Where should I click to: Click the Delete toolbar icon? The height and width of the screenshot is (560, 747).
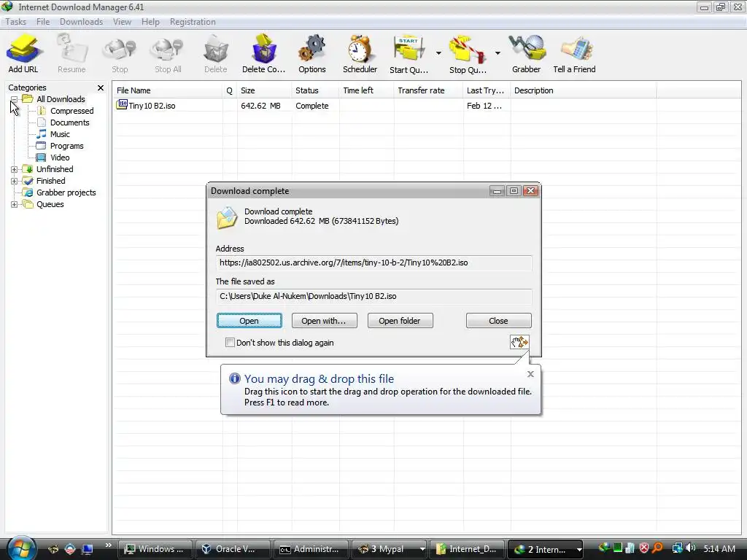(x=216, y=49)
